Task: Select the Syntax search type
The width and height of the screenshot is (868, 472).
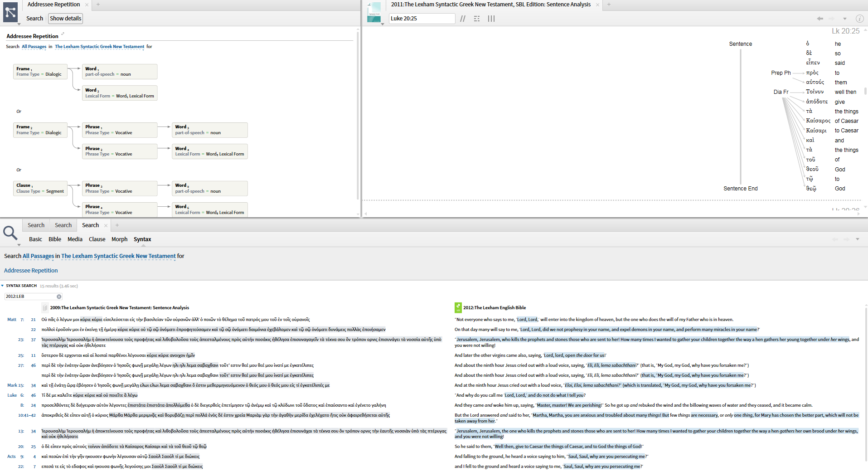Action: point(142,239)
